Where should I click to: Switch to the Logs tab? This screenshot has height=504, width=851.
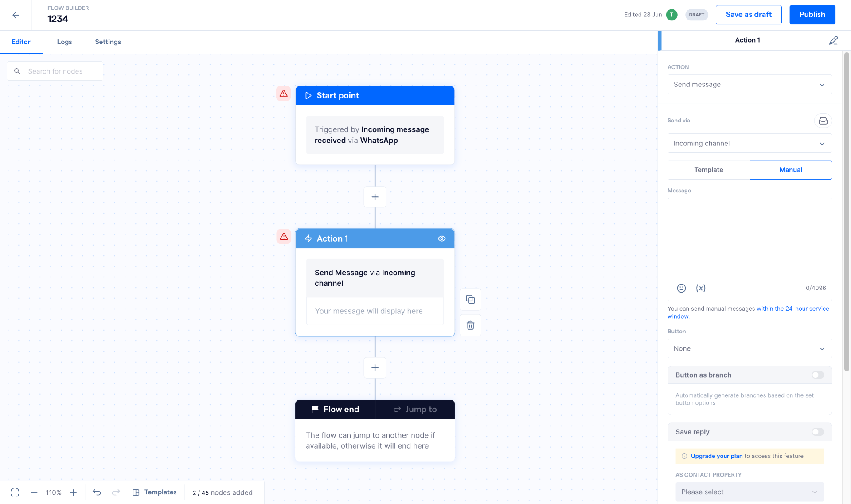(64, 42)
